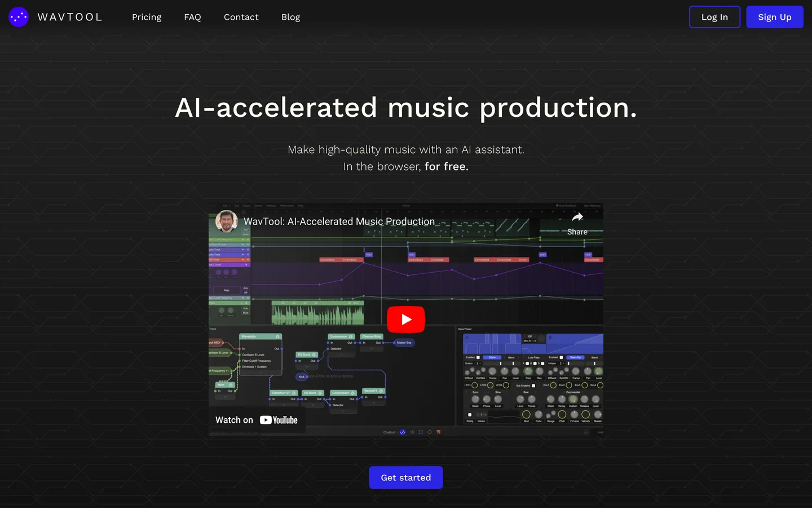Click the heading AI-accelerated music production.
The image size is (812, 508).
406,107
